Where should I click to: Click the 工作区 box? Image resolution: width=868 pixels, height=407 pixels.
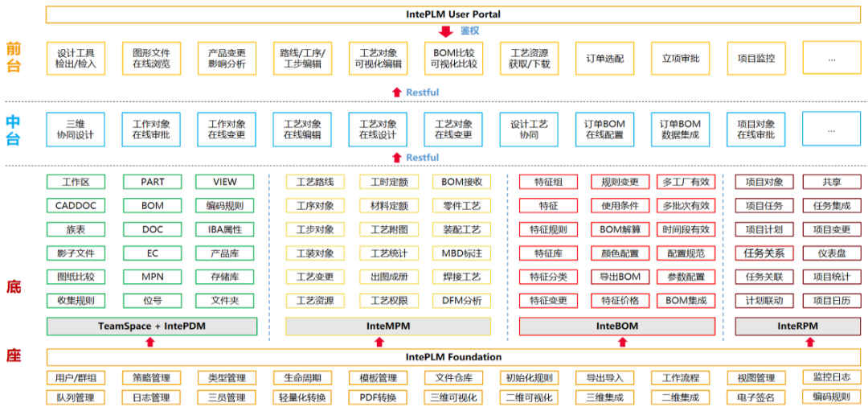[76, 182]
